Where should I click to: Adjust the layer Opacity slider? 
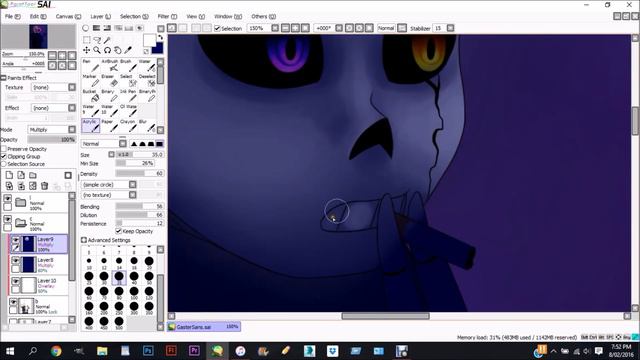(51, 140)
